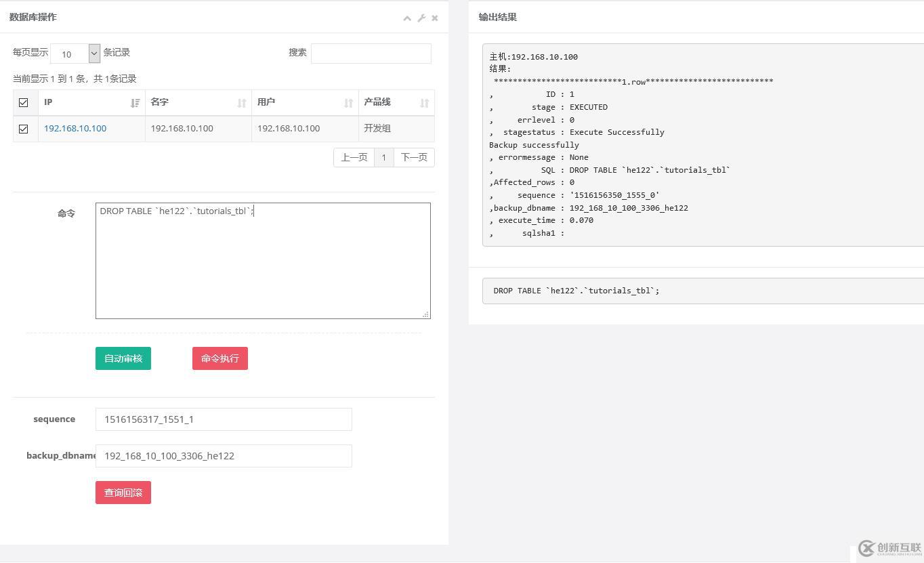
Task: Click the 自动审核 button
Action: point(123,358)
